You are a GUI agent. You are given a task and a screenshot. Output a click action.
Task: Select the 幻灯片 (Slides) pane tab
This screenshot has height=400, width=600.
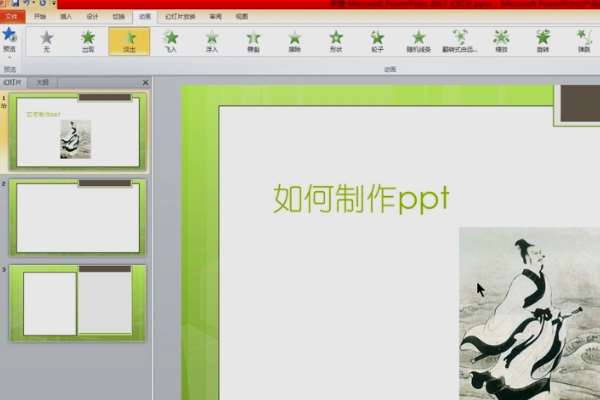(13, 82)
